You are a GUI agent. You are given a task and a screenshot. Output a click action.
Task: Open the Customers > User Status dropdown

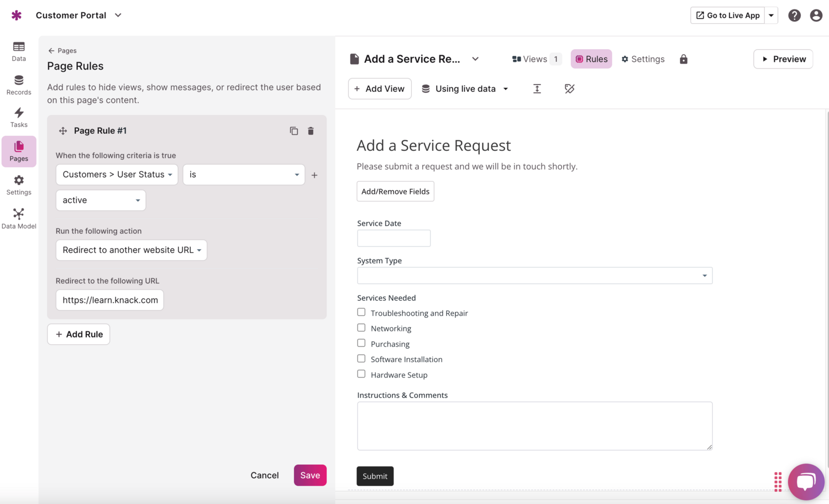point(117,175)
